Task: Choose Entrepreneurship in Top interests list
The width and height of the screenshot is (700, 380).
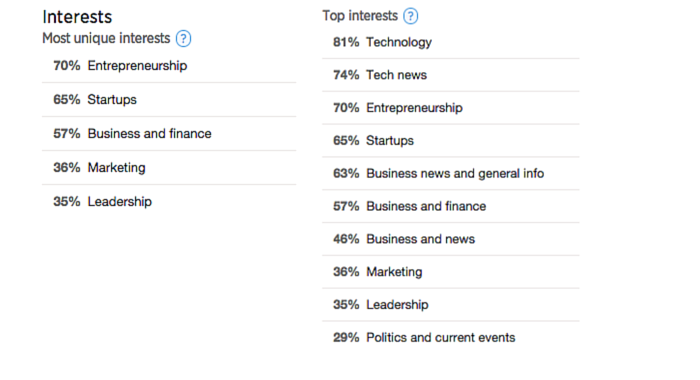Action: pos(450,108)
